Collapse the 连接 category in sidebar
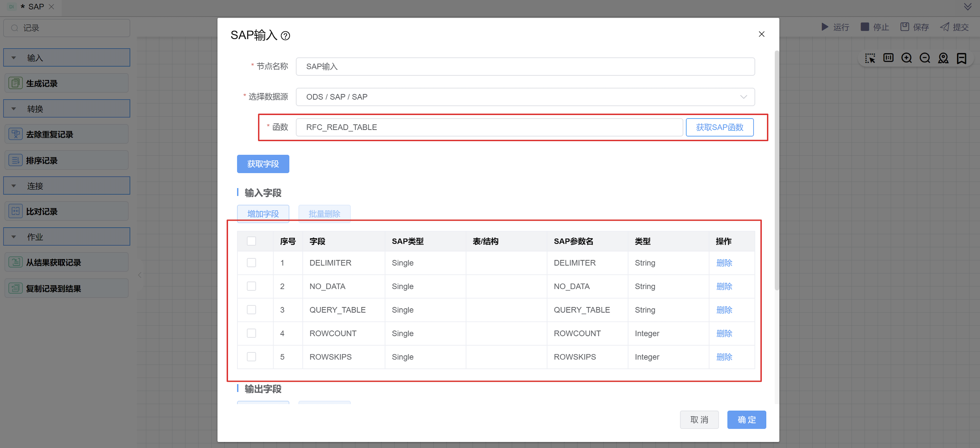Screen dimensions: 980x448 coord(14,186)
